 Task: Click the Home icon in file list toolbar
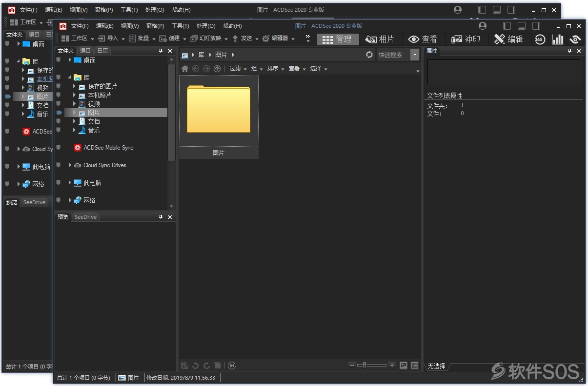185,69
